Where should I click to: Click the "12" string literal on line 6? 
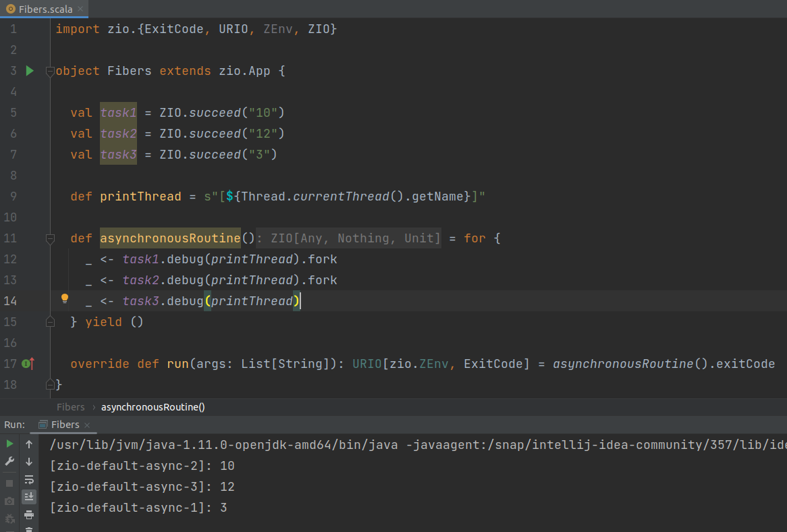pyautogui.click(x=263, y=134)
